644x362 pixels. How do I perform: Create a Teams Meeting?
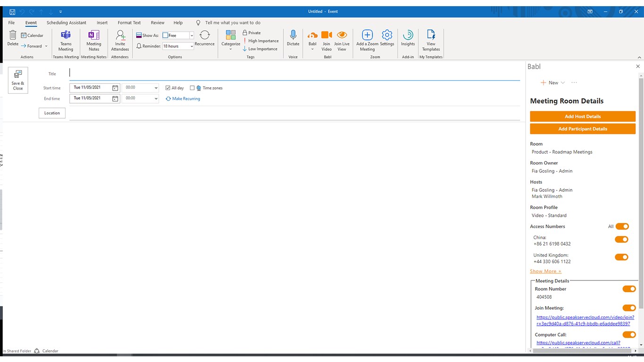click(66, 41)
